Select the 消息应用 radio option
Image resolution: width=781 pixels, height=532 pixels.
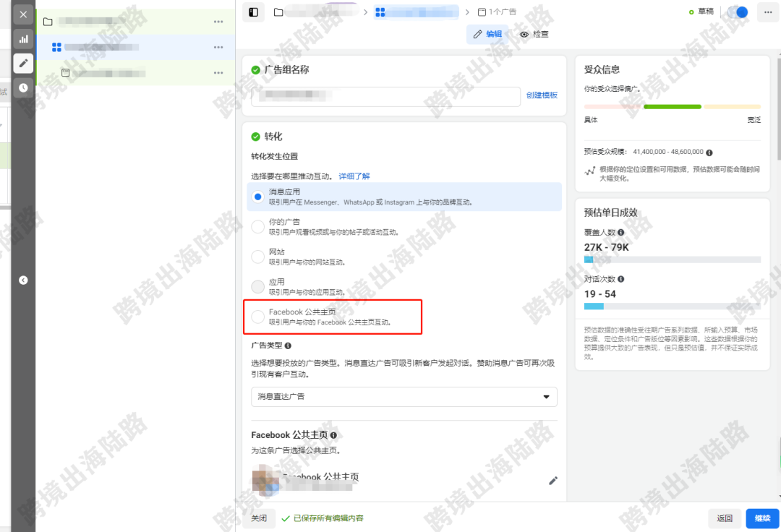[258, 197]
